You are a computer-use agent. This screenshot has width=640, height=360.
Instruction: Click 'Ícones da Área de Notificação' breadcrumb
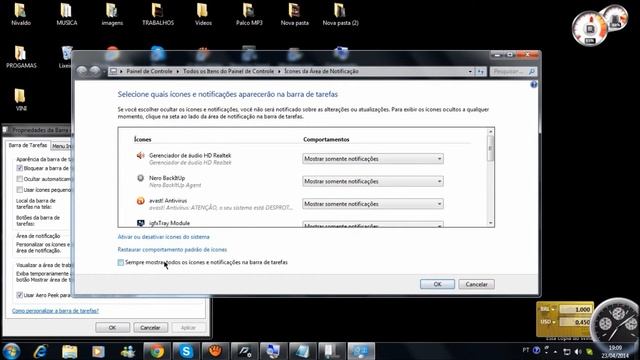pyautogui.click(x=322, y=71)
